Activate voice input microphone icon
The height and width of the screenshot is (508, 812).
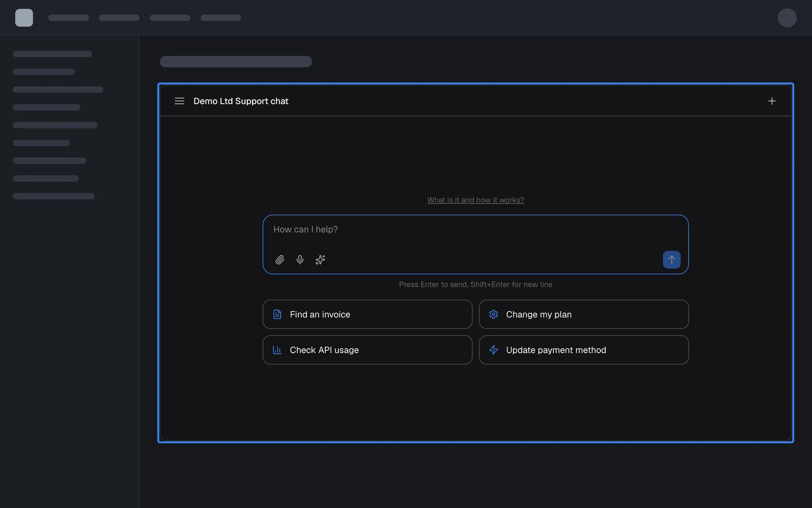pyautogui.click(x=300, y=260)
